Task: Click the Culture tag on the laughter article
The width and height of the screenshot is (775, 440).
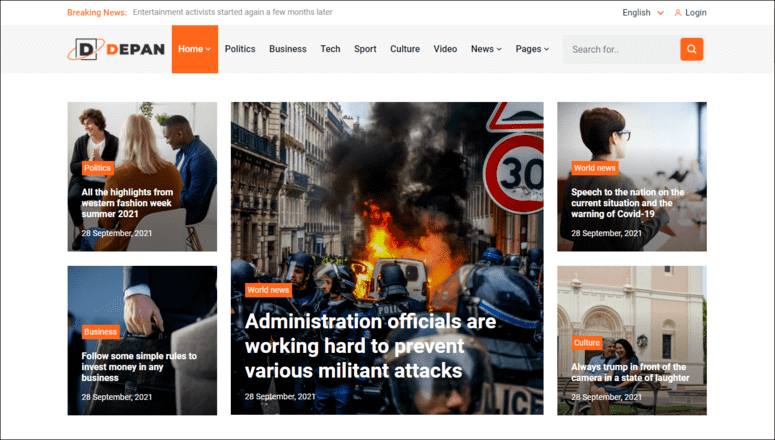Action: (587, 343)
